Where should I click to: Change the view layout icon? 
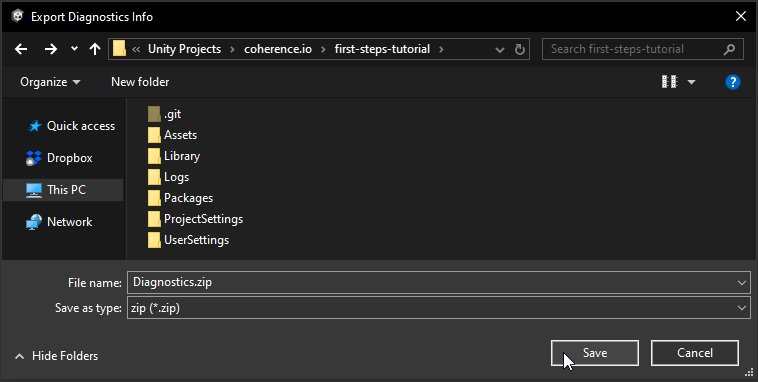point(669,82)
